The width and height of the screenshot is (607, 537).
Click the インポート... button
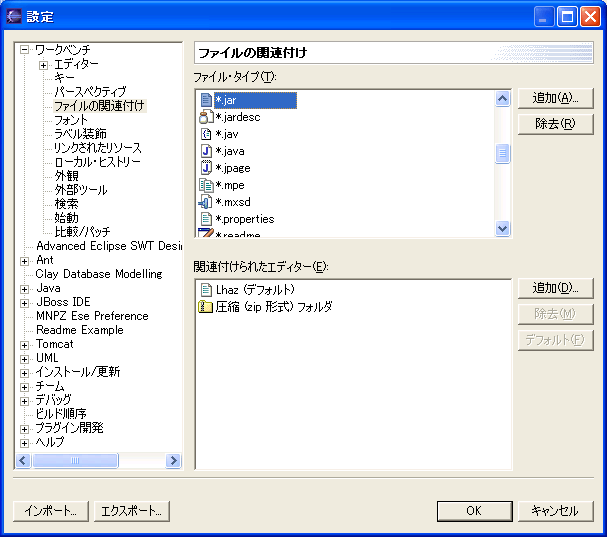51,511
